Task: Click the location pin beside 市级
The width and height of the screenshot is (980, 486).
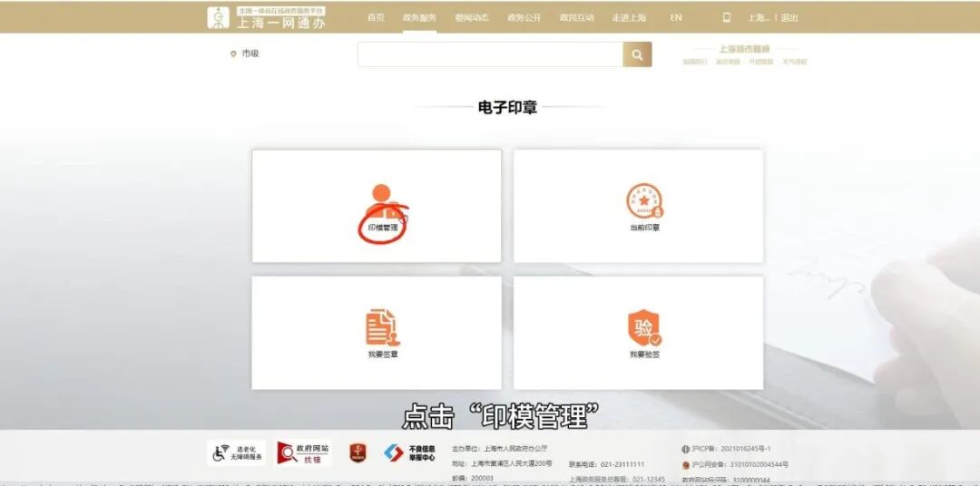Action: click(234, 54)
